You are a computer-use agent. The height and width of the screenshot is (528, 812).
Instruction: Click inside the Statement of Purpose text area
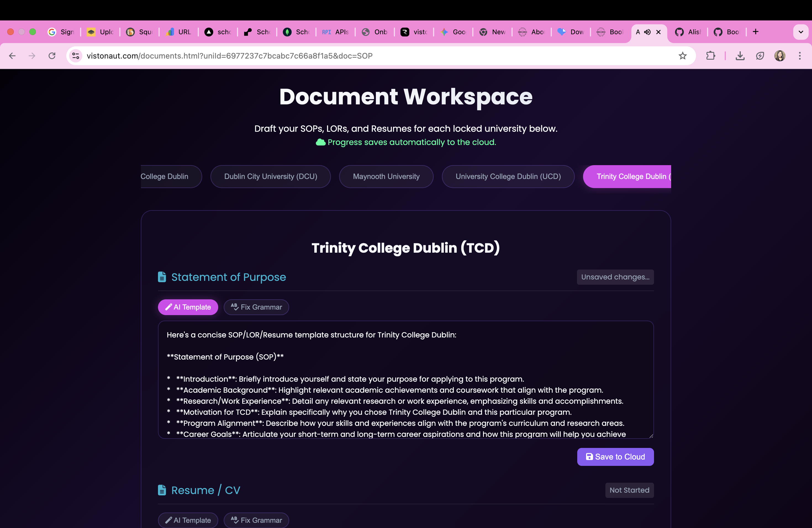pos(406,380)
